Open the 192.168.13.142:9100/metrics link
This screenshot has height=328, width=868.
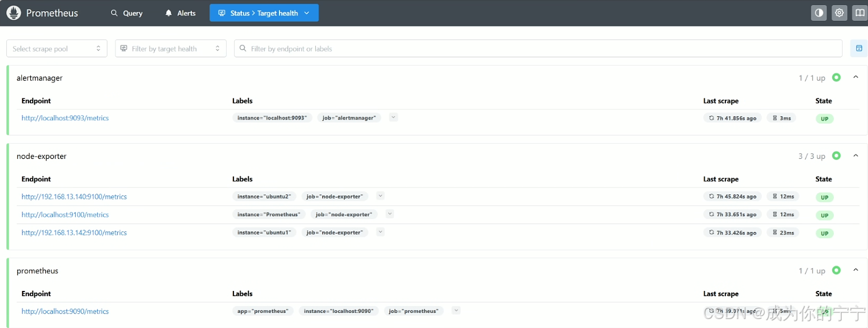pyautogui.click(x=74, y=233)
